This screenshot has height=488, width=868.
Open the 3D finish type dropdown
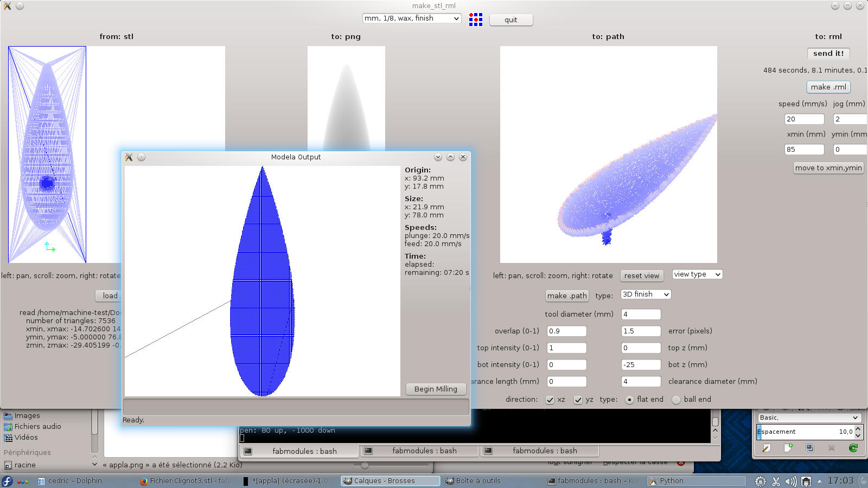click(646, 294)
